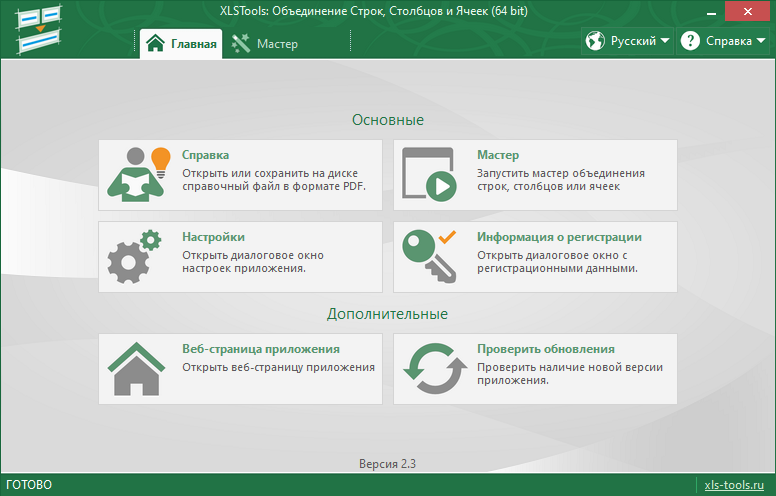Open the Справка tile title

pos(205,155)
